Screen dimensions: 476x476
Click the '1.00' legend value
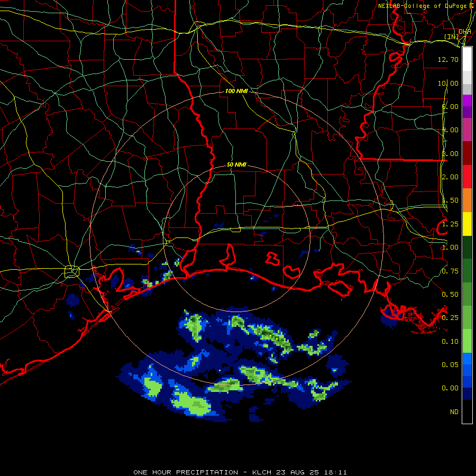(x=450, y=248)
